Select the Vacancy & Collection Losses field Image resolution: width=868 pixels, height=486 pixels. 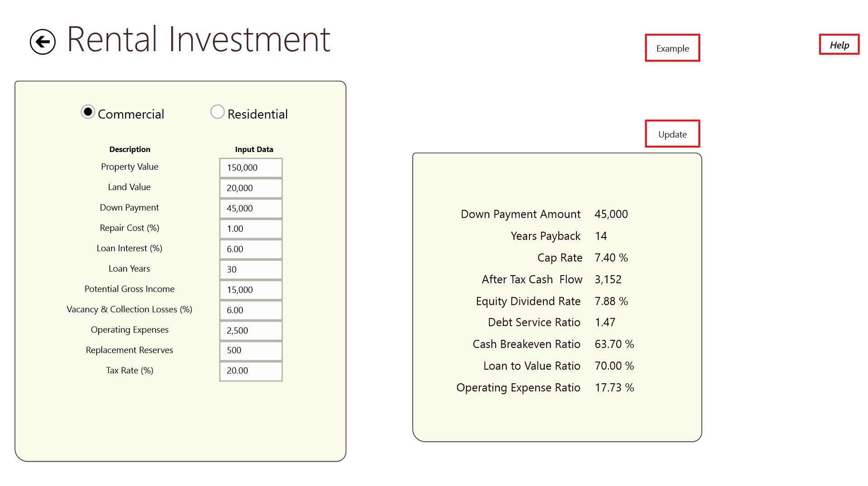[251, 310]
